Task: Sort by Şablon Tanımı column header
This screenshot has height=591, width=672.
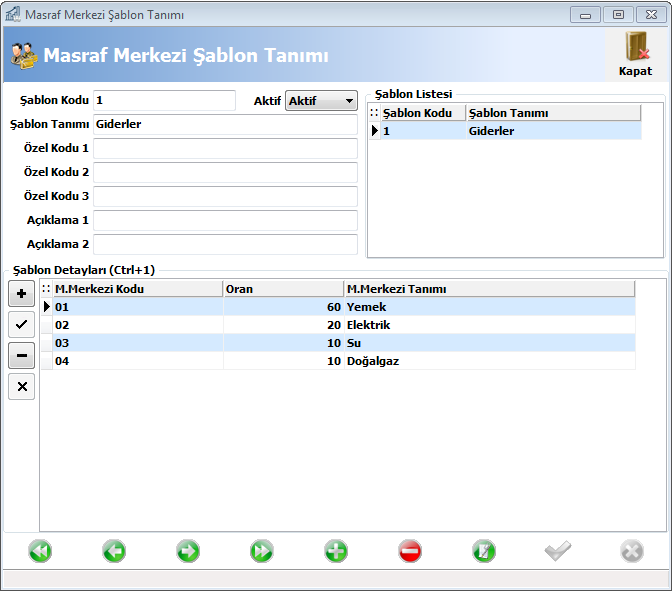Action: click(x=554, y=113)
